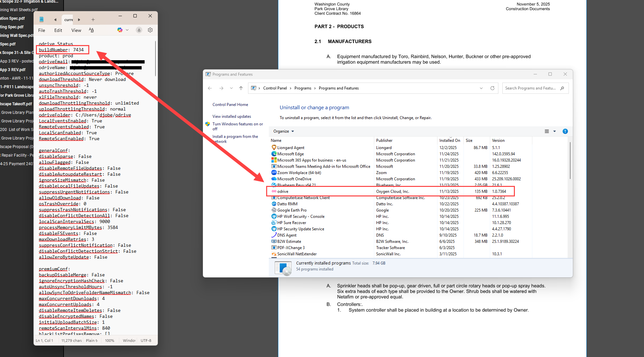
Task: Expand the Copilot dropdown arrow
Action: click(127, 30)
